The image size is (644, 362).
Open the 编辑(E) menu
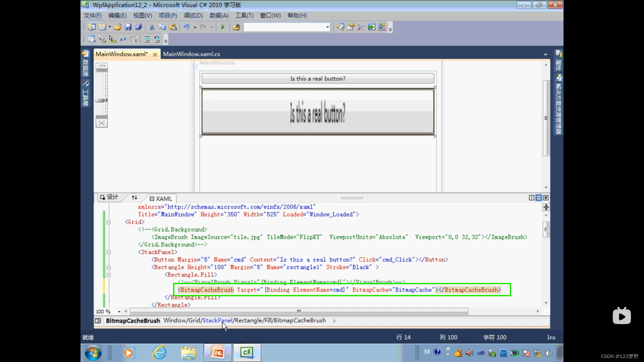coord(117,15)
